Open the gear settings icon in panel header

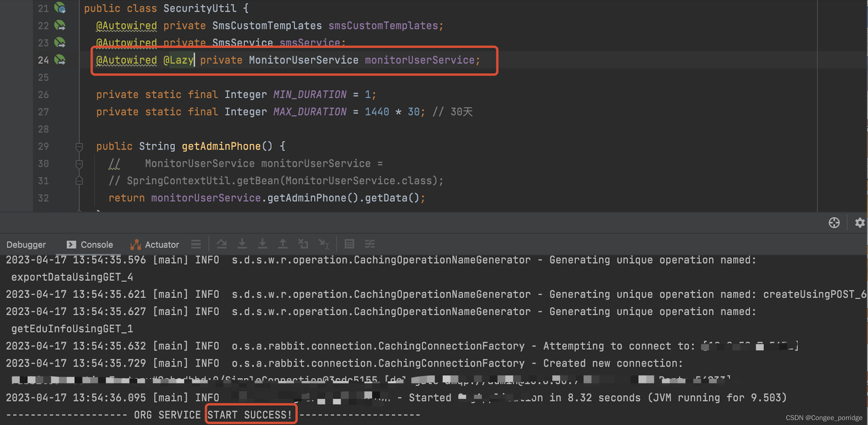click(x=860, y=223)
